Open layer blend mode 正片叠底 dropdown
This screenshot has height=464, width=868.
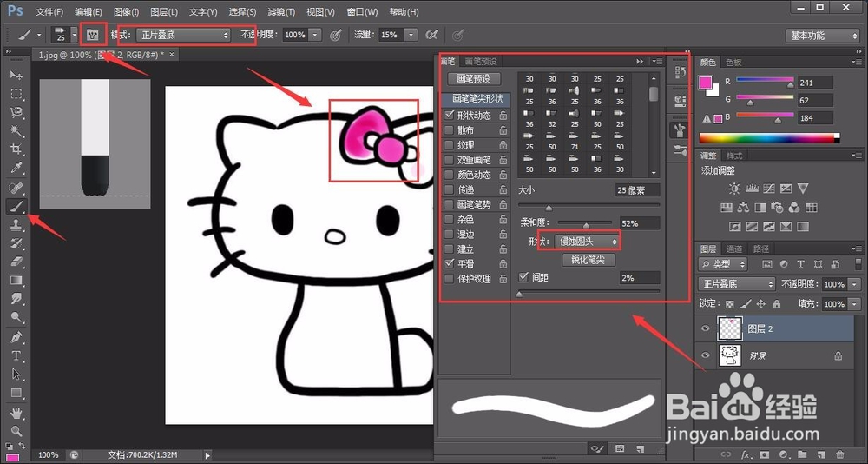pyautogui.click(x=736, y=284)
